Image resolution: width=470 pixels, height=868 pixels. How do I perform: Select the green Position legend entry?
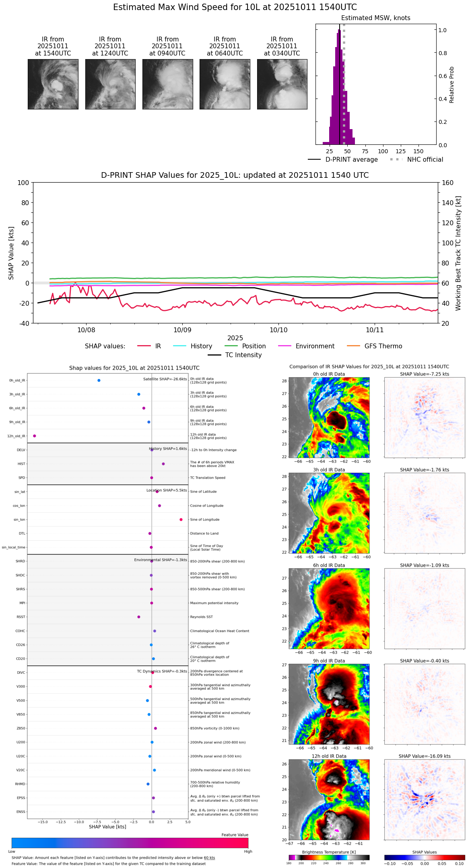245,346
